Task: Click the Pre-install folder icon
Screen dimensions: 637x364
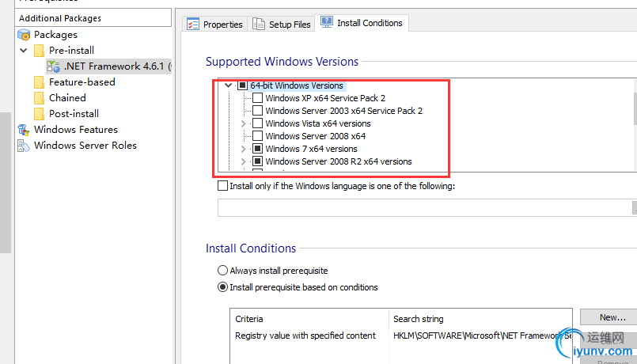Action: click(39, 51)
